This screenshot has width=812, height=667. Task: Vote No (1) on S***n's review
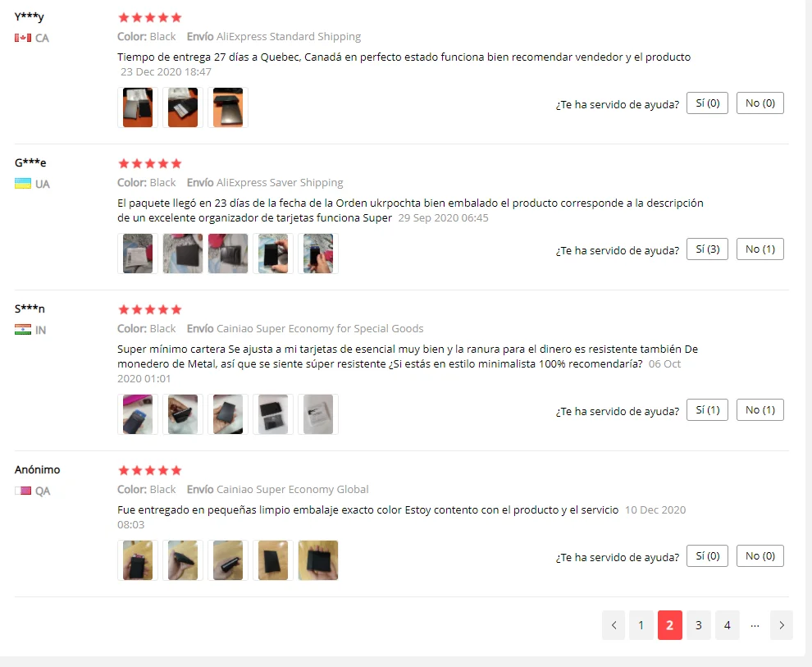point(760,409)
